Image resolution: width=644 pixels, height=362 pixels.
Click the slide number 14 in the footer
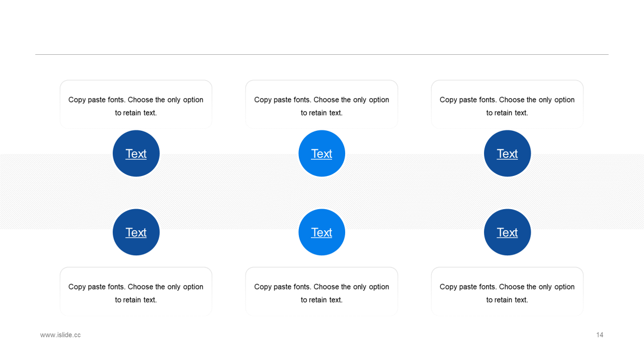(x=600, y=335)
